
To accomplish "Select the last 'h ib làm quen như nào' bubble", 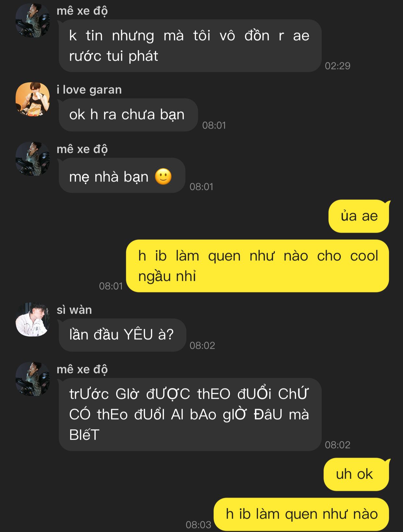I will click(x=301, y=514).
